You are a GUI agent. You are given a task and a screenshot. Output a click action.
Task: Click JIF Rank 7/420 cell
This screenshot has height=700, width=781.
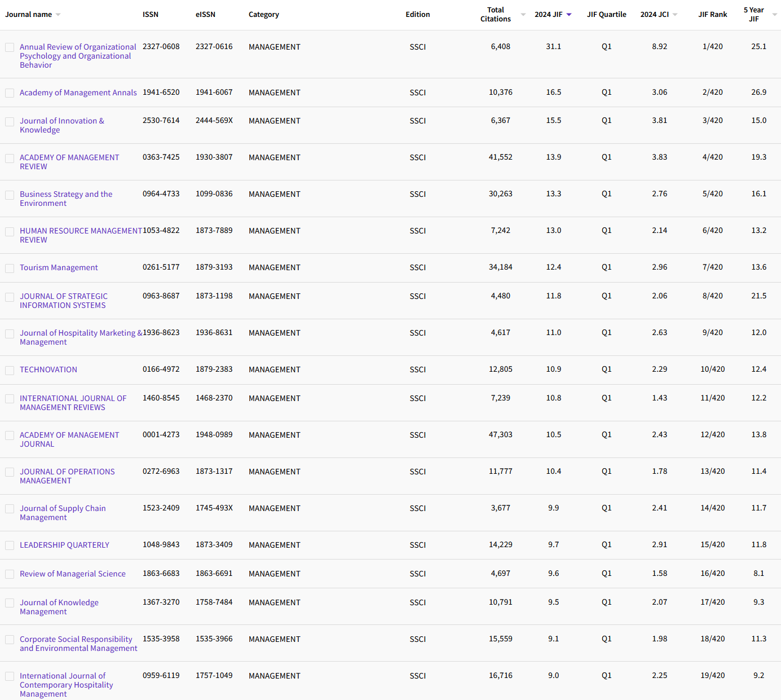[x=713, y=267]
